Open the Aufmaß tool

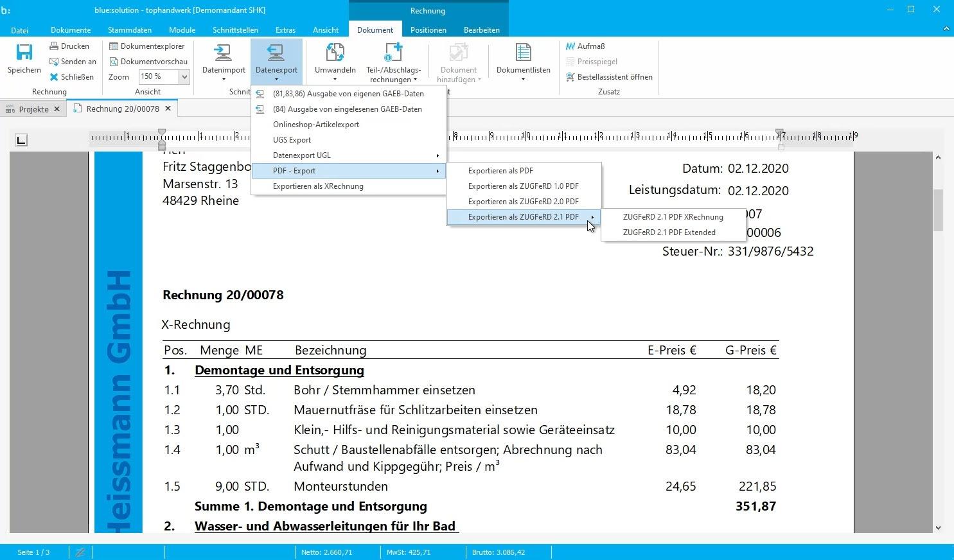click(x=585, y=46)
